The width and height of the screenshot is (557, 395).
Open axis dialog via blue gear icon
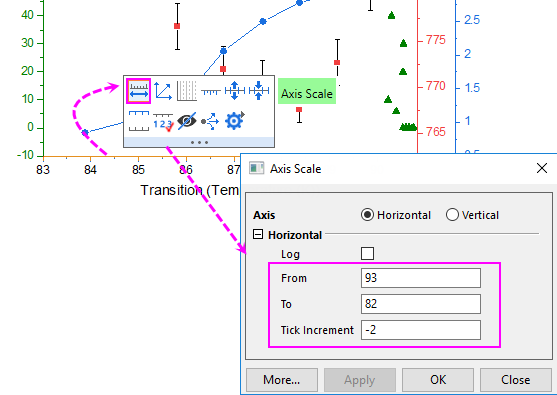234,121
